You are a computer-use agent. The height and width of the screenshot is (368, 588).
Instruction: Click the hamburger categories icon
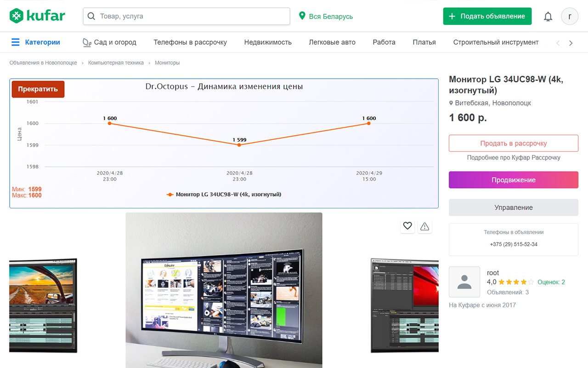pyautogui.click(x=16, y=42)
